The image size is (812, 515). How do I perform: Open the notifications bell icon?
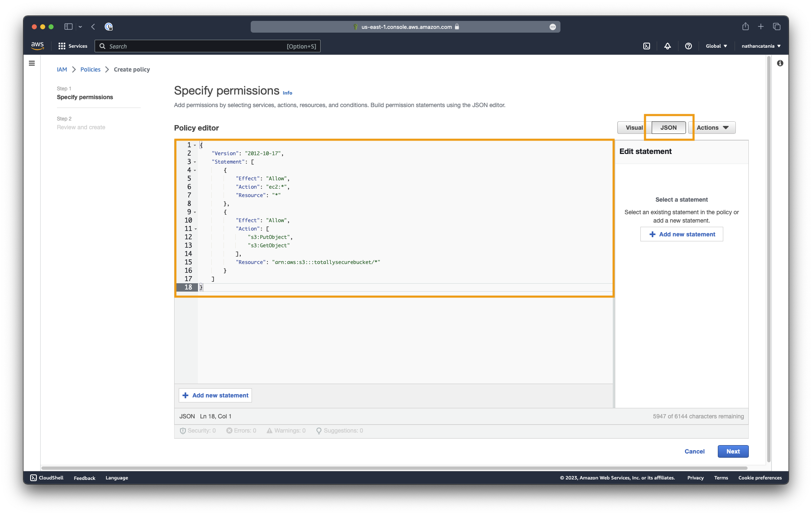click(x=668, y=46)
